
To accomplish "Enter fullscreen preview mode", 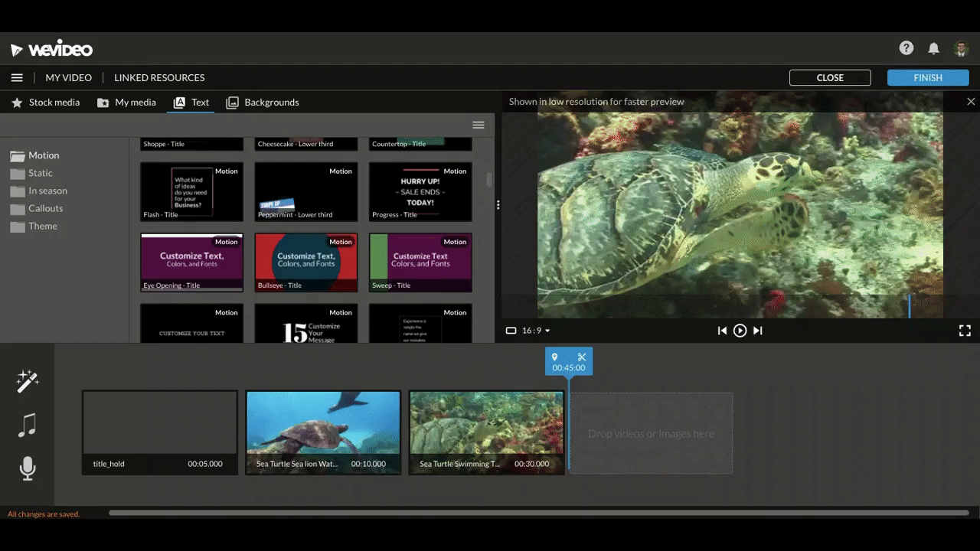I will 965,331.
